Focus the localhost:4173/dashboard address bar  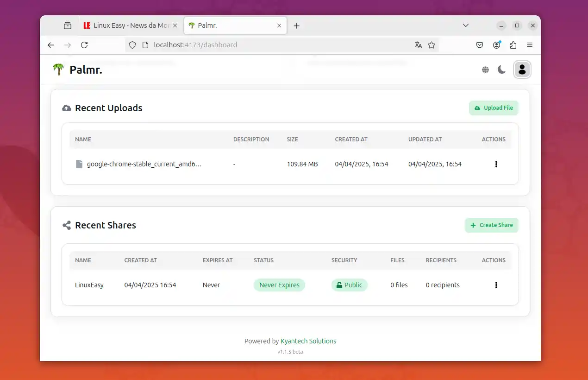point(281,45)
